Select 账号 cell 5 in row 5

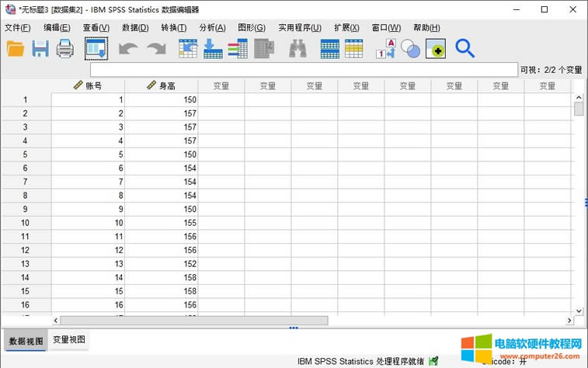(x=88, y=154)
